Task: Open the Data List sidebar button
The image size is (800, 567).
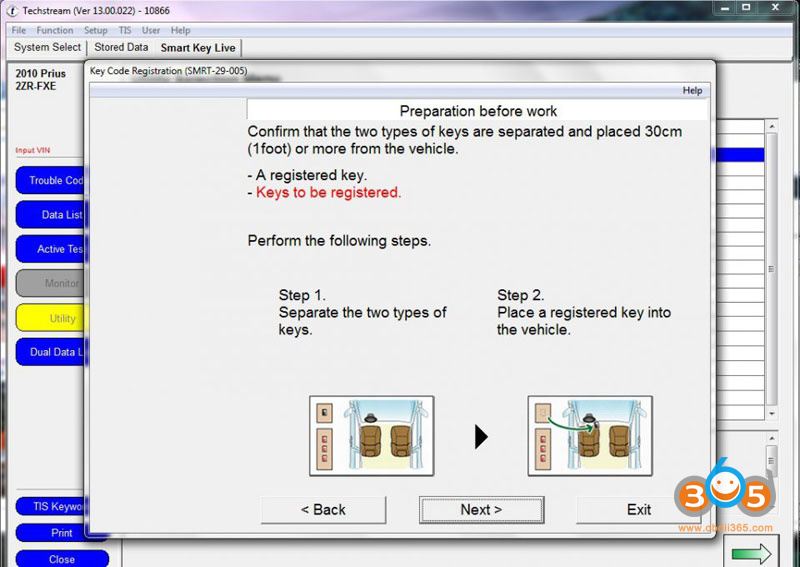Action: coord(51,214)
